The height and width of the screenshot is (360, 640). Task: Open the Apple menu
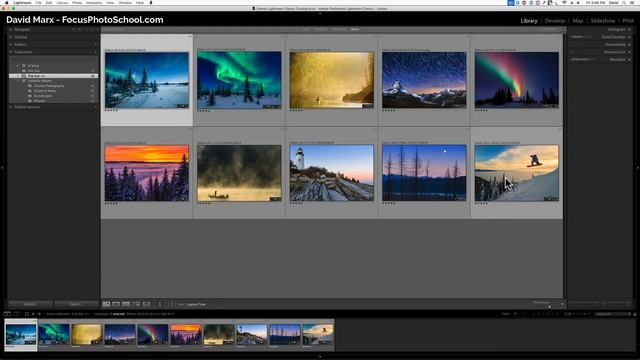coord(7,2)
